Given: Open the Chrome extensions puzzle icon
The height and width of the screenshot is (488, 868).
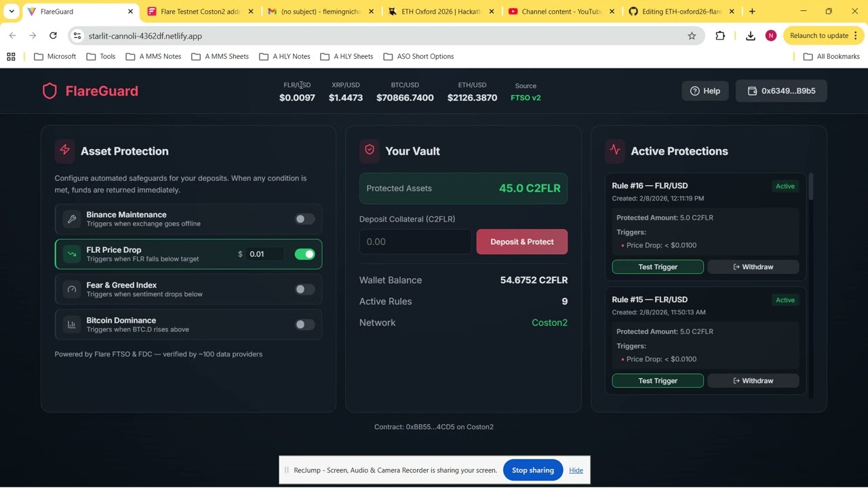Looking at the screenshot, I should tap(720, 36).
